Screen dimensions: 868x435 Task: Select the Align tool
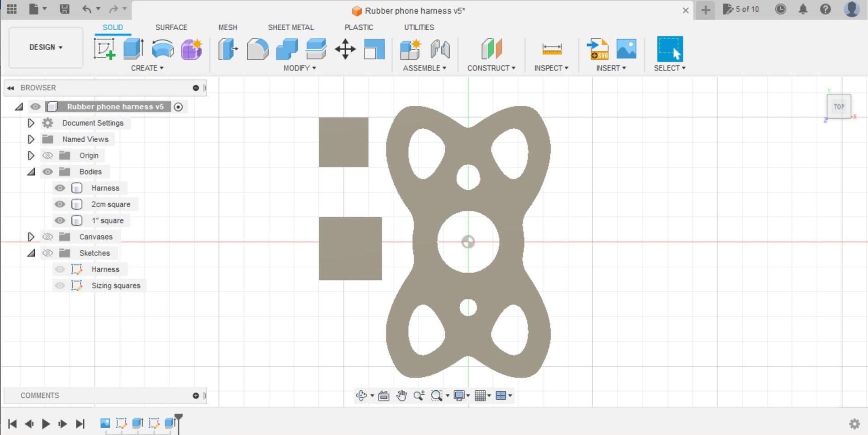coord(374,49)
